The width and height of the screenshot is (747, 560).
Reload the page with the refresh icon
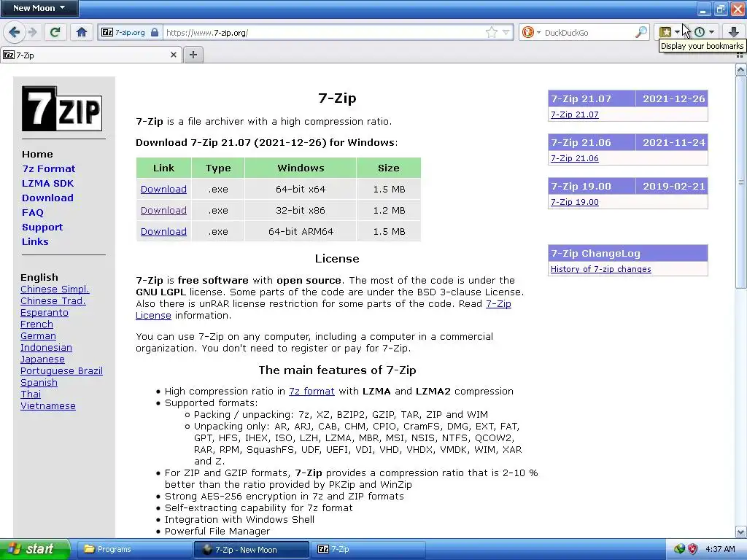tap(55, 32)
